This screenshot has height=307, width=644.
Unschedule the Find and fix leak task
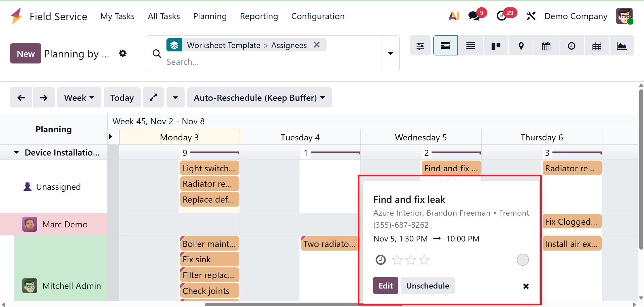[x=428, y=286]
